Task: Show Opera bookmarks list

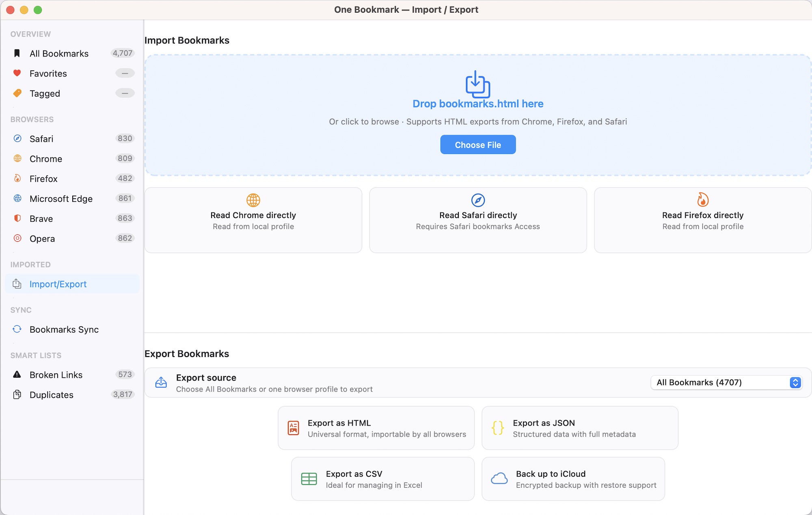Action: tap(72, 238)
